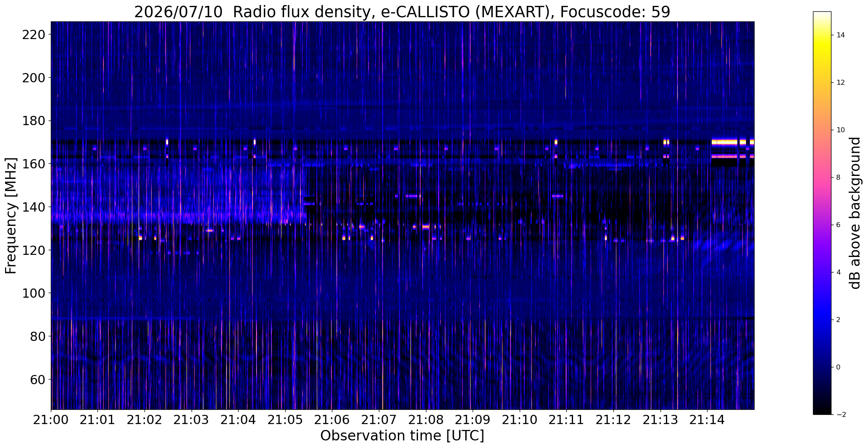This screenshot has height=448, width=868.
Task: Click the 21:05 time tick label
Action: point(286,420)
